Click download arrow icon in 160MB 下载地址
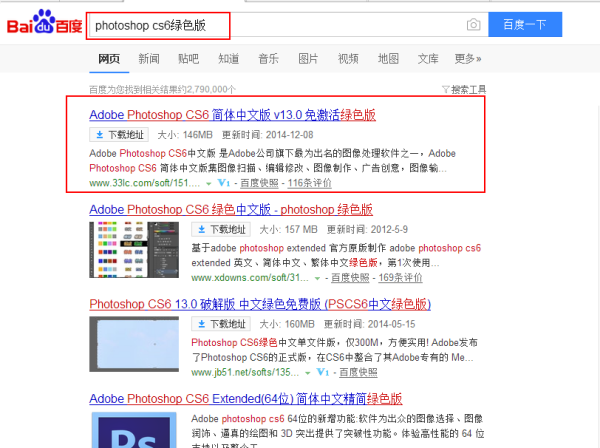600x448 pixels. (202, 324)
